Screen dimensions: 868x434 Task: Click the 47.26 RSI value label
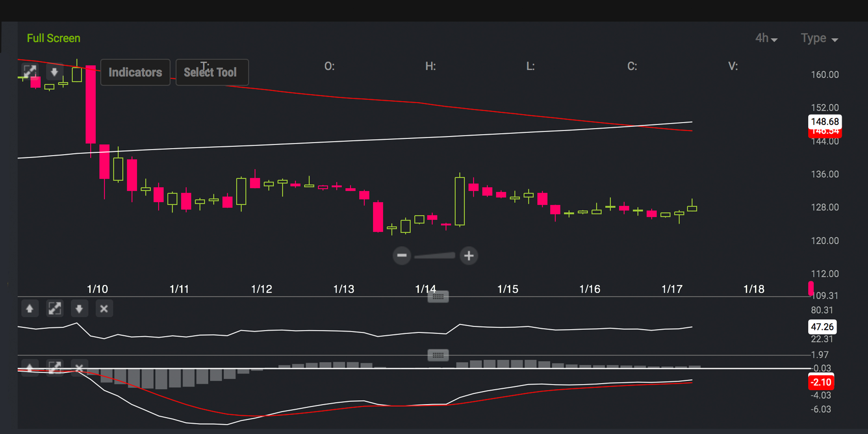tap(822, 327)
